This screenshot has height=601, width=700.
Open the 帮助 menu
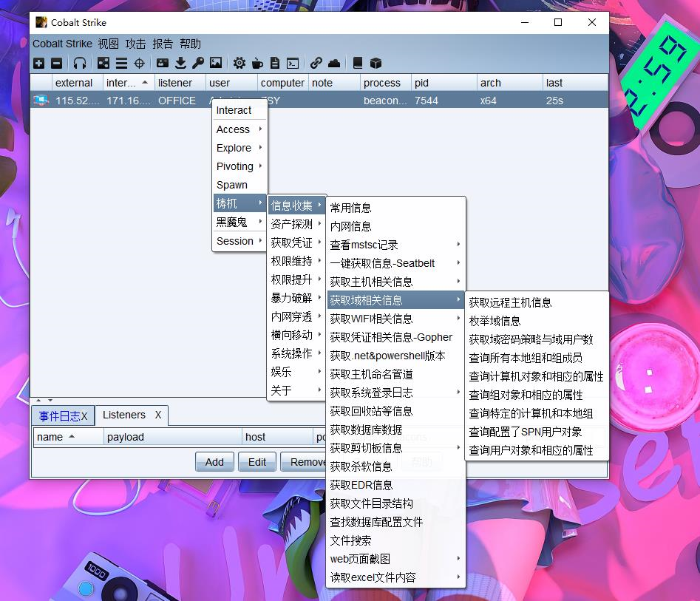coord(191,44)
